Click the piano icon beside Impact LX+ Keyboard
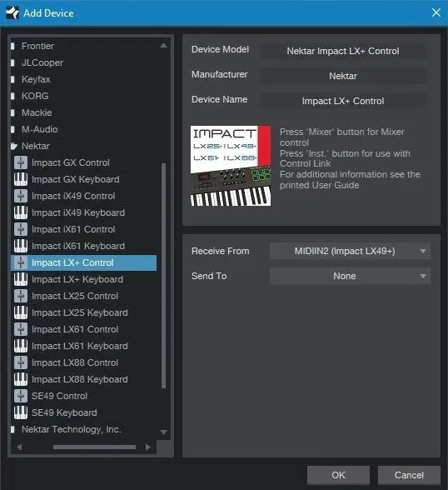The image size is (448, 490). click(x=21, y=279)
